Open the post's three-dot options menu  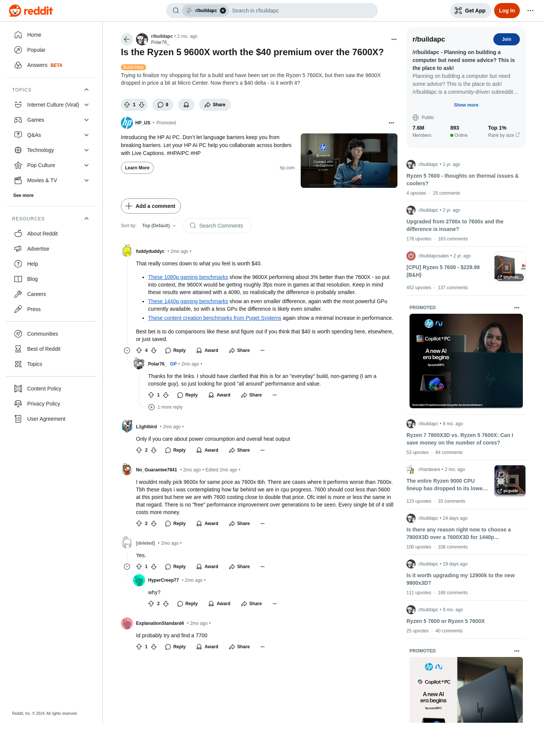[394, 39]
